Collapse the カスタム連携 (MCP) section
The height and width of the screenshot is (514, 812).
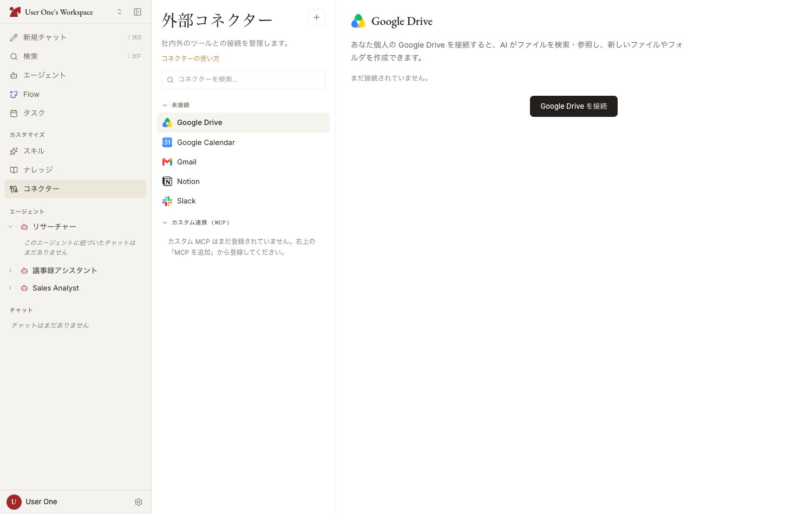196,222
